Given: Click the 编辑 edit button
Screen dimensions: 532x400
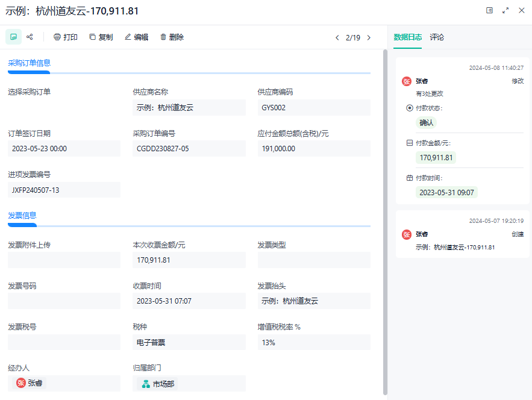Looking at the screenshot, I should click(136, 37).
